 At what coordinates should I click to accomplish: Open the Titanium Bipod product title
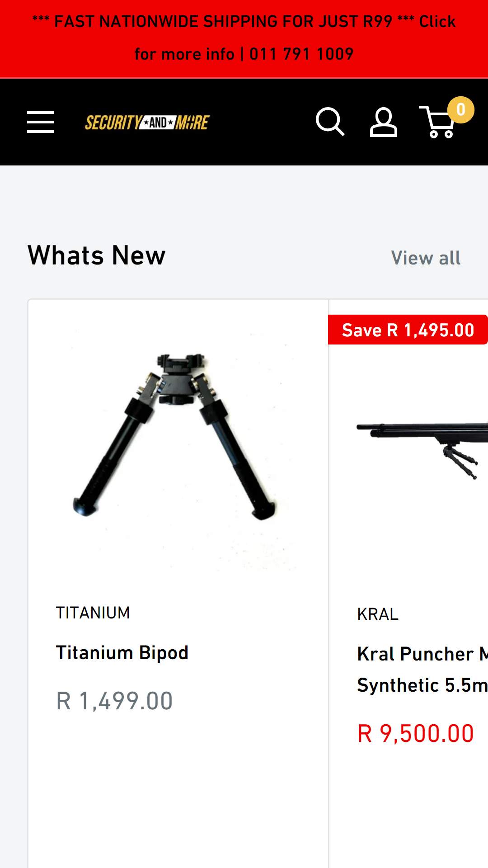point(122,653)
